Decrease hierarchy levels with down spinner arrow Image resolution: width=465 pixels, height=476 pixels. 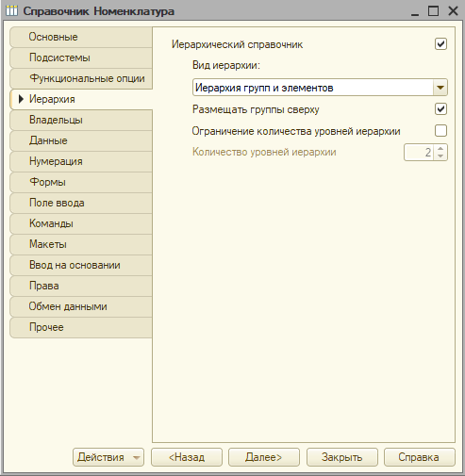pos(440,156)
